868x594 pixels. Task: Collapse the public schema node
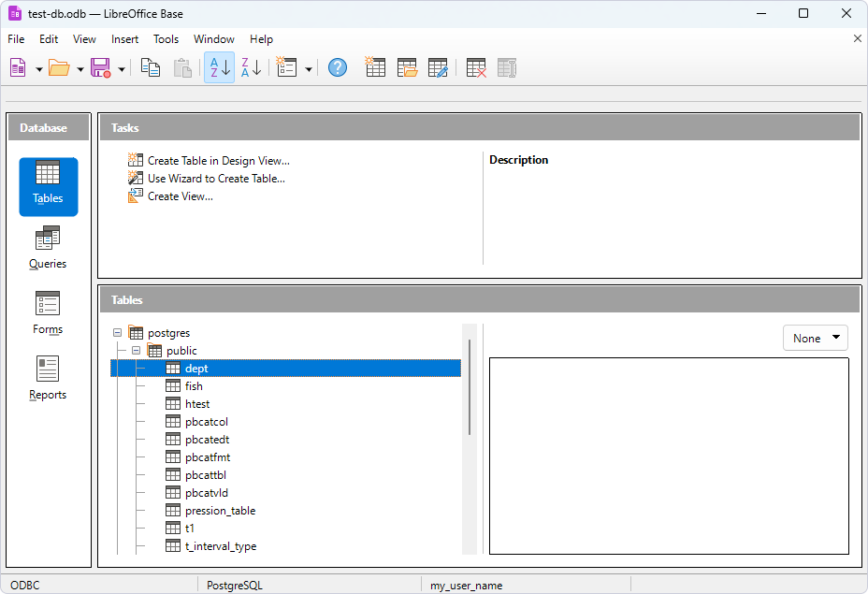(137, 351)
